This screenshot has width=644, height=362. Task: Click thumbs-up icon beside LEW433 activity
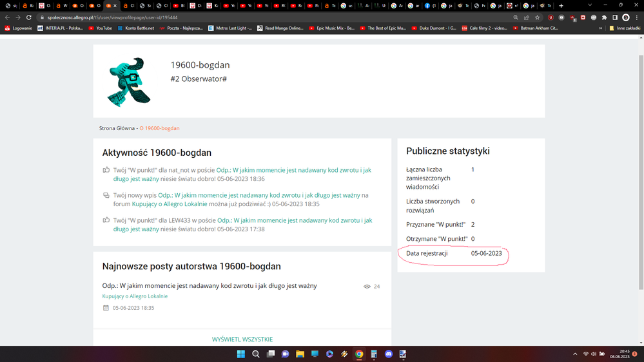pyautogui.click(x=106, y=220)
